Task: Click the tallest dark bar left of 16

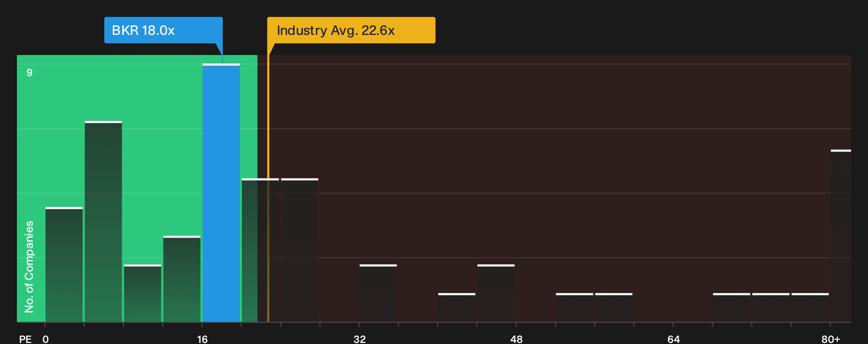Action: (x=103, y=221)
